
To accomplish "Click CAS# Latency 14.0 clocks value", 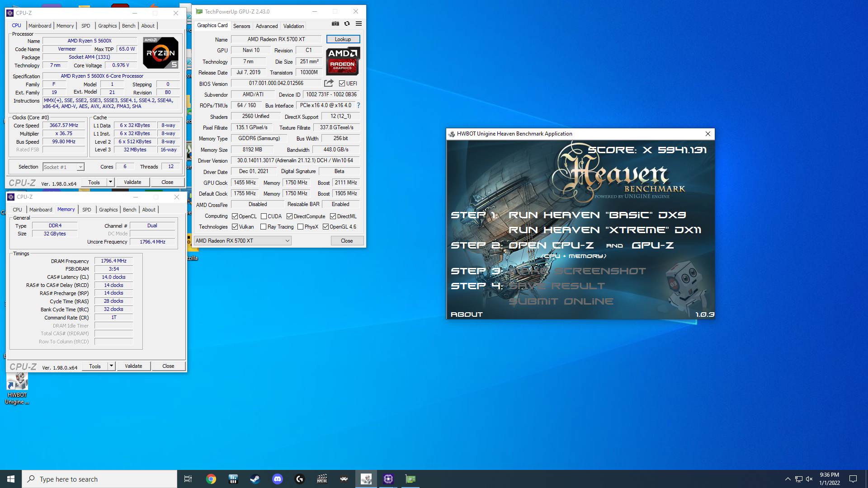I will (113, 277).
